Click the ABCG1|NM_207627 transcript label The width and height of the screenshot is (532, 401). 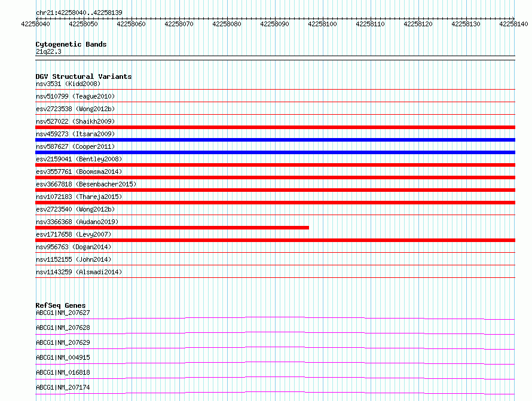click(x=63, y=313)
